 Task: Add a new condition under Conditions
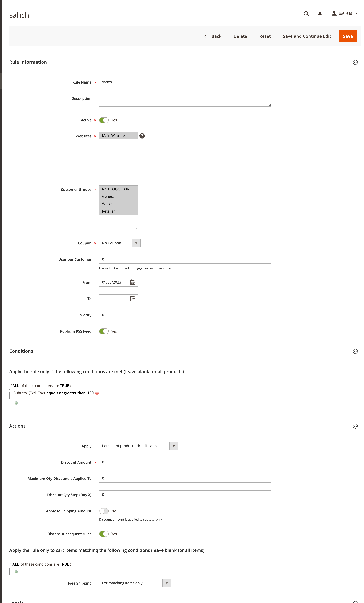coord(16,403)
